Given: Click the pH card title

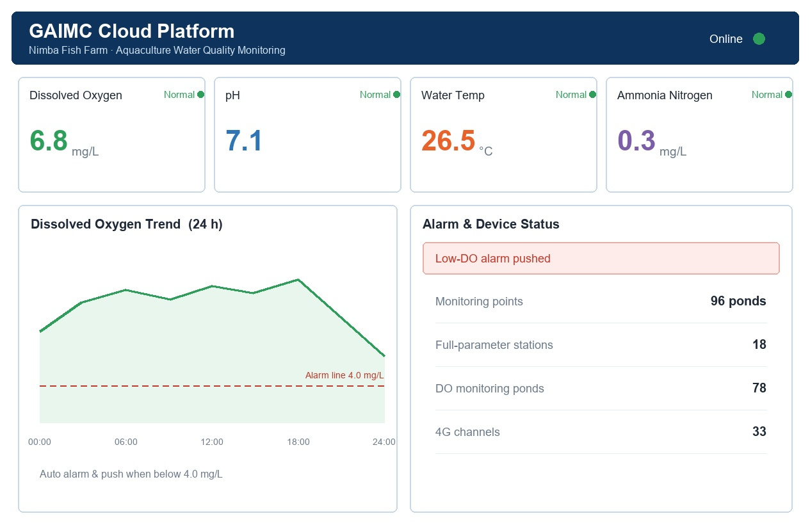Looking at the screenshot, I should pos(232,95).
